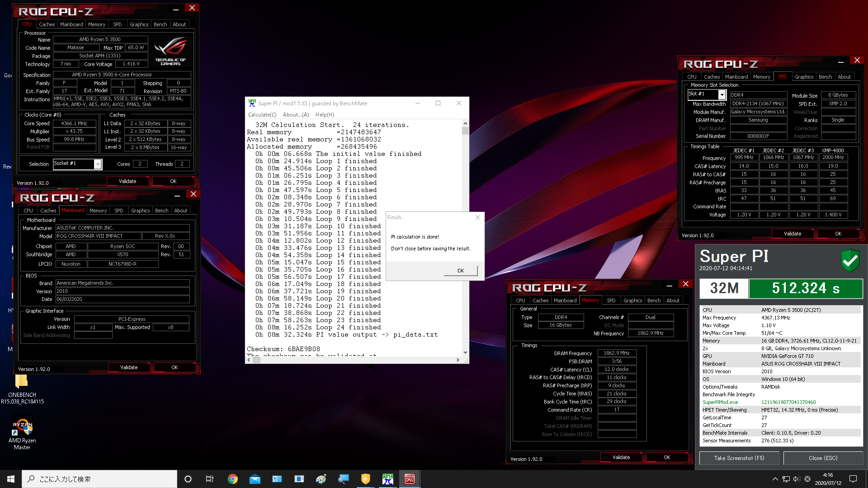Click the Close (ESC) button
868x488 pixels.
point(823,458)
